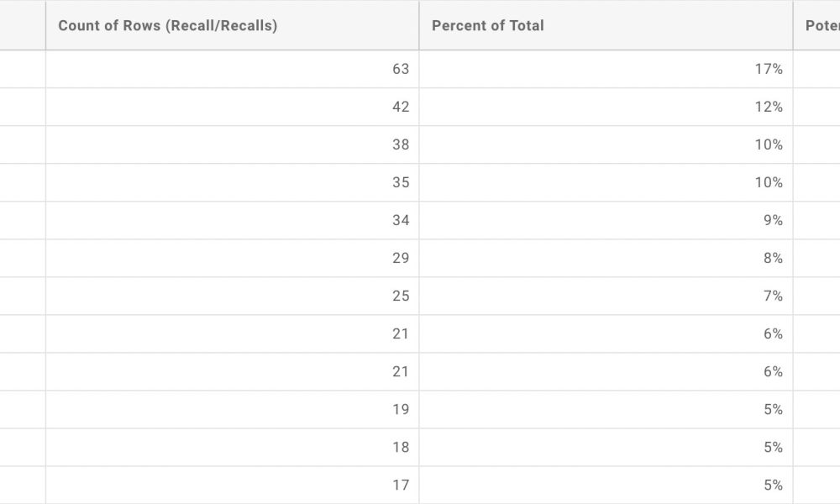
Task: Select the count cell showing 25
Action: coord(232,297)
